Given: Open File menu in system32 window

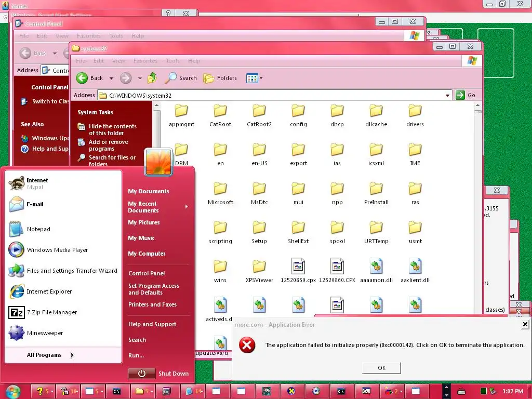Looking at the screenshot, I should click(x=81, y=61).
